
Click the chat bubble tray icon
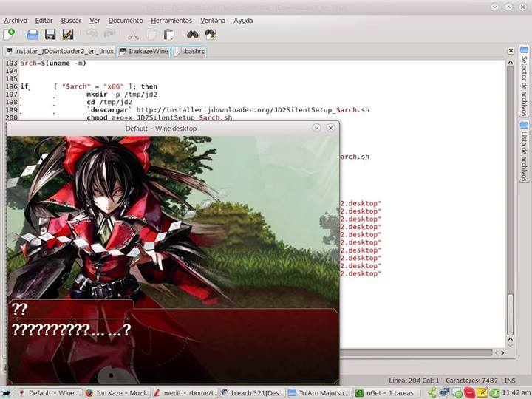pos(457,393)
